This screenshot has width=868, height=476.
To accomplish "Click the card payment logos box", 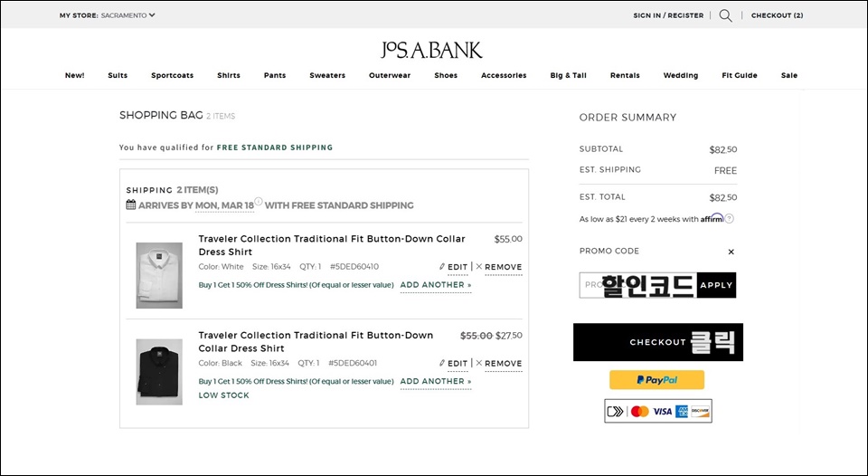I will [x=658, y=411].
